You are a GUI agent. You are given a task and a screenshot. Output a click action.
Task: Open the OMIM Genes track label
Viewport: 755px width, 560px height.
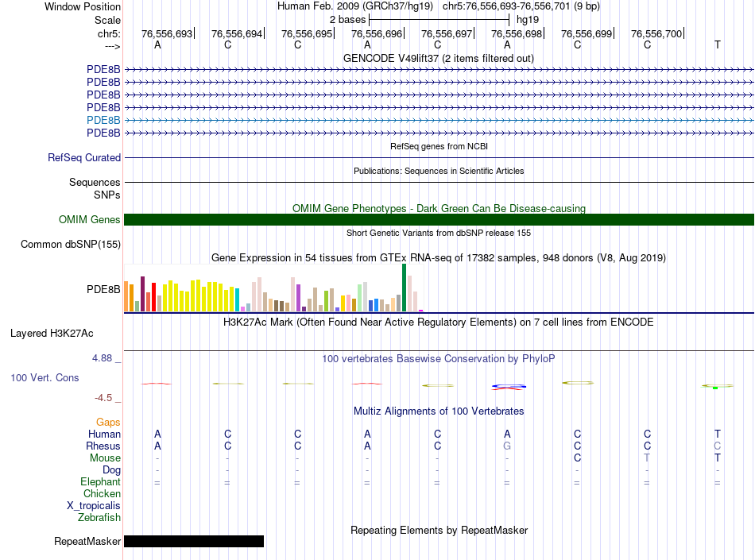pos(90,220)
